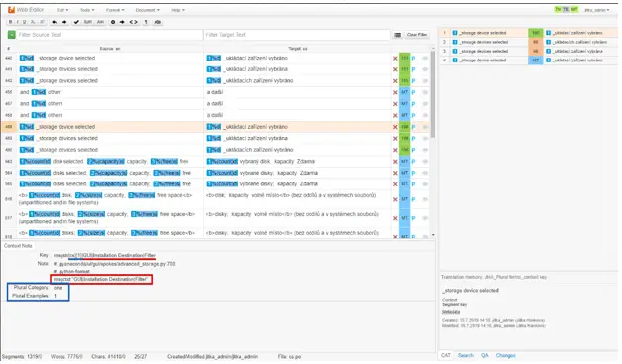622x364 pixels.
Task: Click the green 100 score in CAT result 1
Action: click(x=535, y=33)
